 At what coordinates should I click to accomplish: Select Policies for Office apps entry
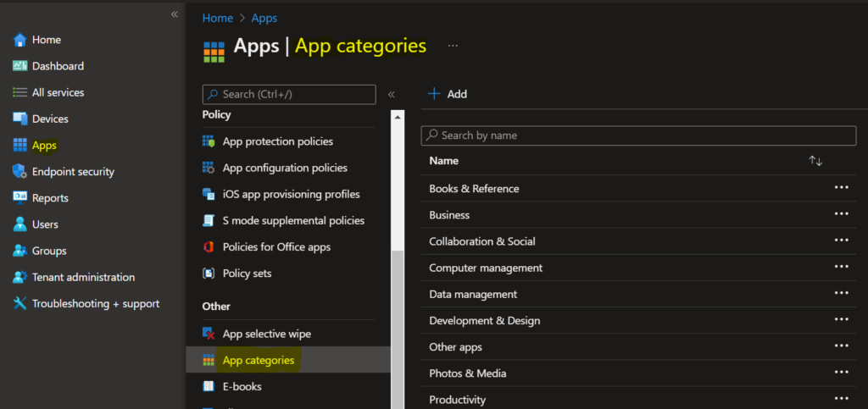pyautogui.click(x=277, y=247)
